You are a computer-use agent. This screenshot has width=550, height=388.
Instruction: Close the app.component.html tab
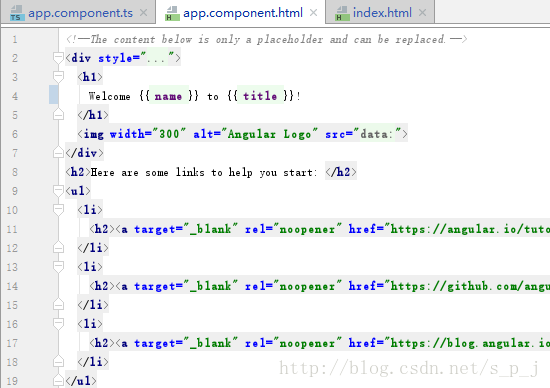pyautogui.click(x=314, y=13)
